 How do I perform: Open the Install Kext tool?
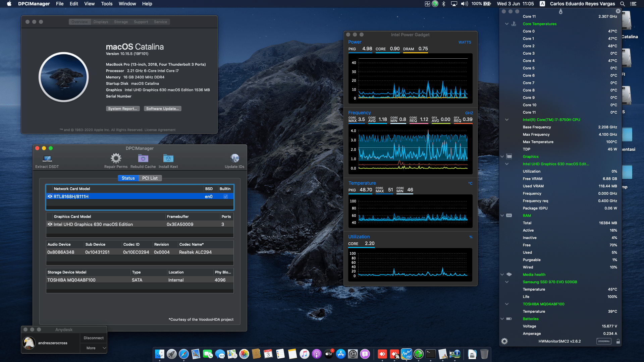168,158
